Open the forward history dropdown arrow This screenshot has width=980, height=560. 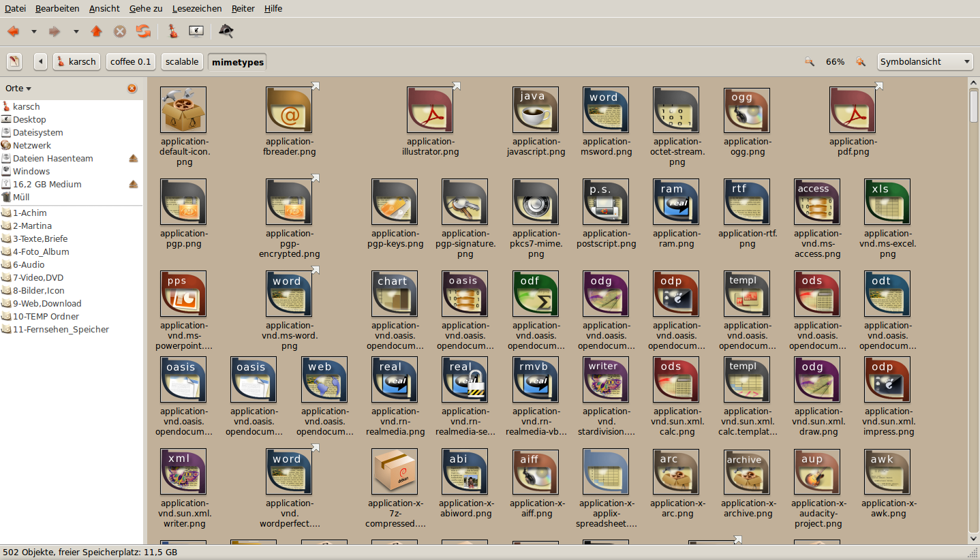point(76,31)
